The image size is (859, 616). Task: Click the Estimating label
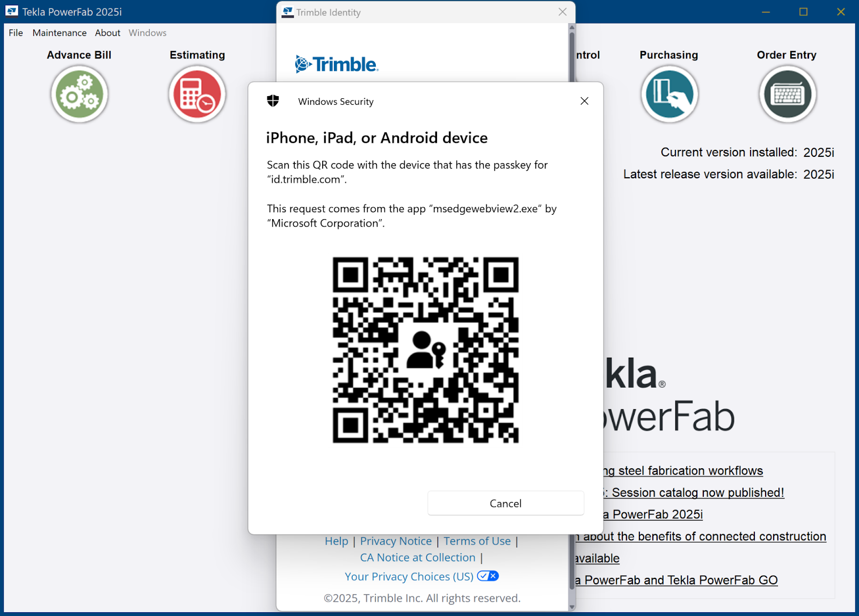tap(197, 55)
